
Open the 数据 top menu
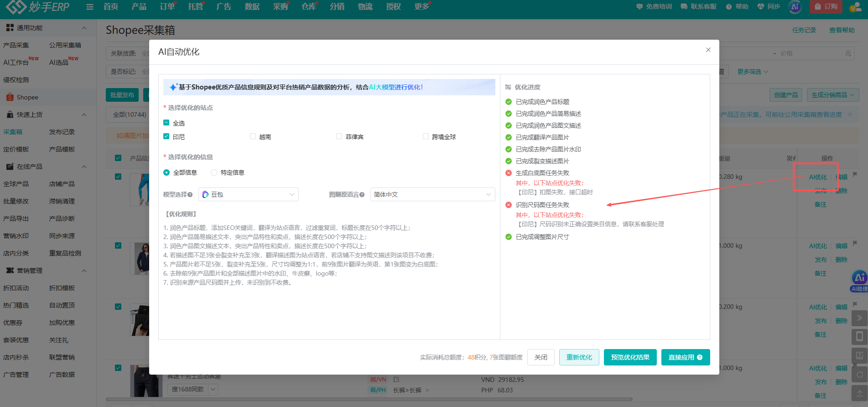click(x=252, y=6)
